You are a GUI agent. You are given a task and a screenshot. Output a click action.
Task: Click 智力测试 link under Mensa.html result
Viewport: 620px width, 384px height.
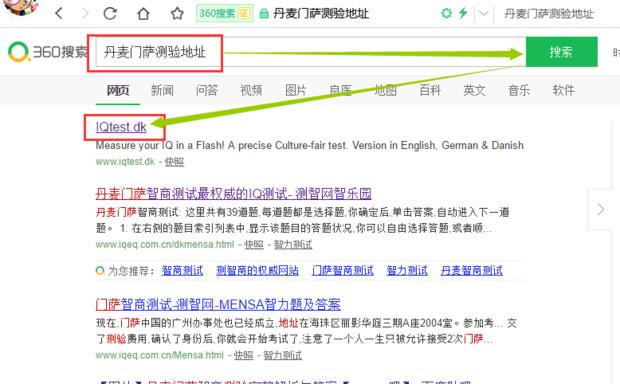283,356
